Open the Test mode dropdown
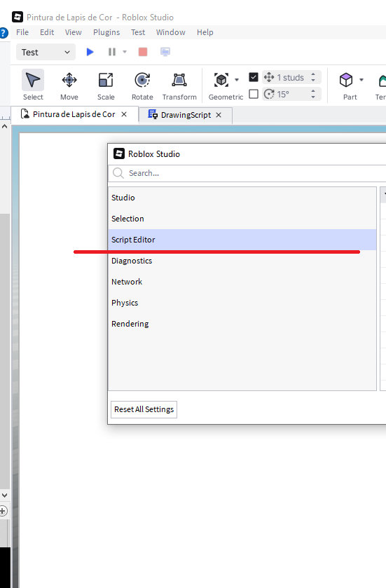This screenshot has width=386, height=588. [x=46, y=52]
